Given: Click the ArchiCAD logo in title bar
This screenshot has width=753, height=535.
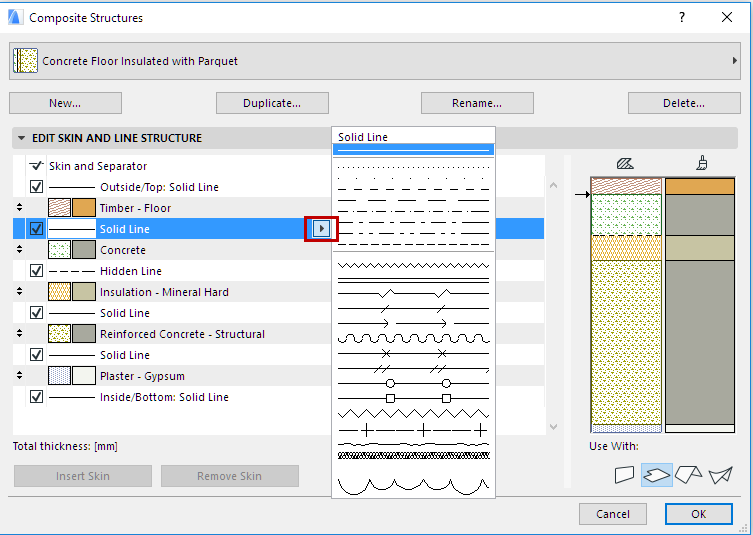Looking at the screenshot, I should (15, 17).
